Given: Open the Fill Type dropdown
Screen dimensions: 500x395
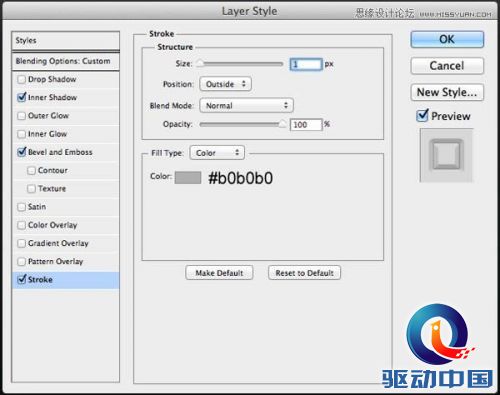Looking at the screenshot, I should 217,153.
